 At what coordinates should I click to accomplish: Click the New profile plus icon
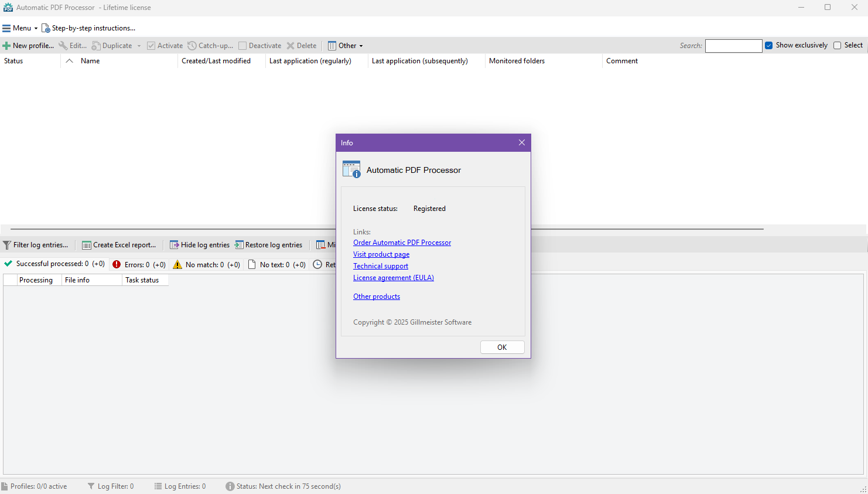6,46
